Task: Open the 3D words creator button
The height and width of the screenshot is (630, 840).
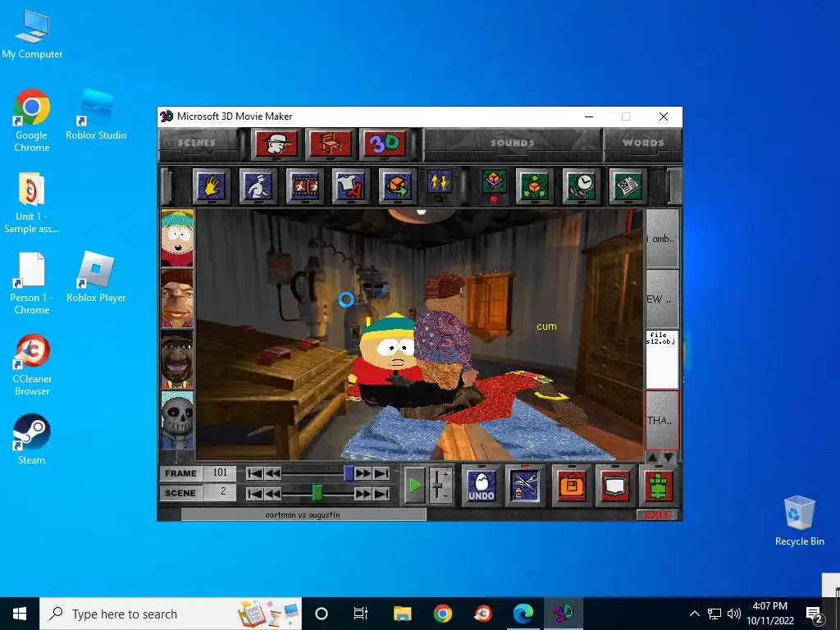Action: pyautogui.click(x=384, y=143)
